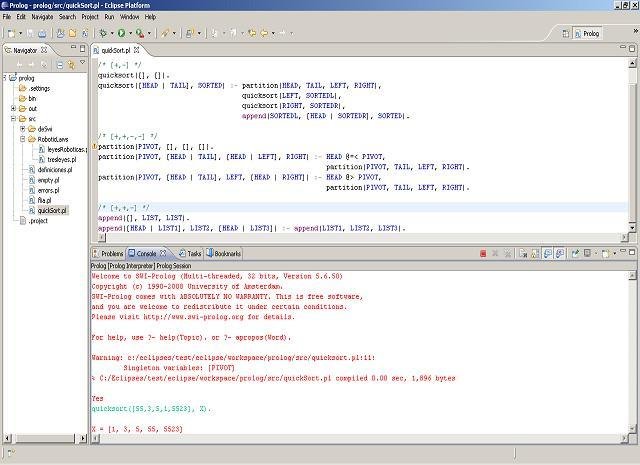Open the Window menu

click(130, 17)
